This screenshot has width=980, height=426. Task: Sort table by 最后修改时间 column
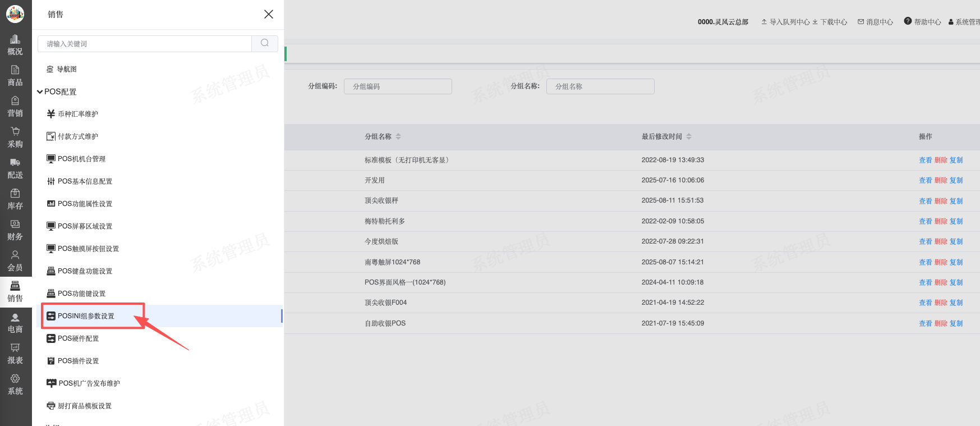tap(689, 136)
